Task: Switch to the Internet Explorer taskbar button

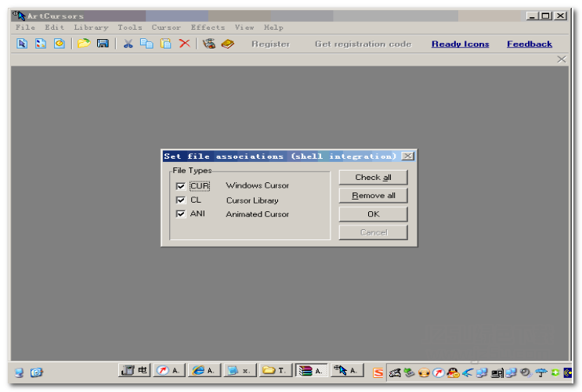Action: pyautogui.click(x=204, y=370)
